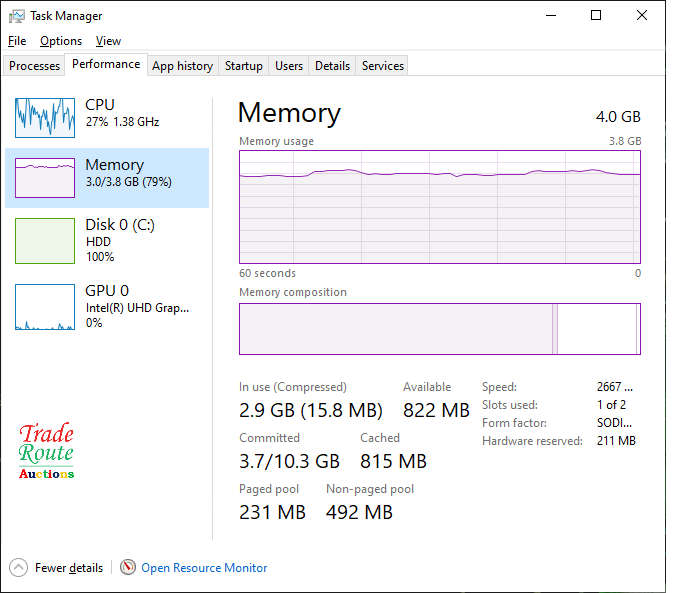The width and height of the screenshot is (674, 593).
Task: Click the Memory composition bar
Action: click(439, 329)
